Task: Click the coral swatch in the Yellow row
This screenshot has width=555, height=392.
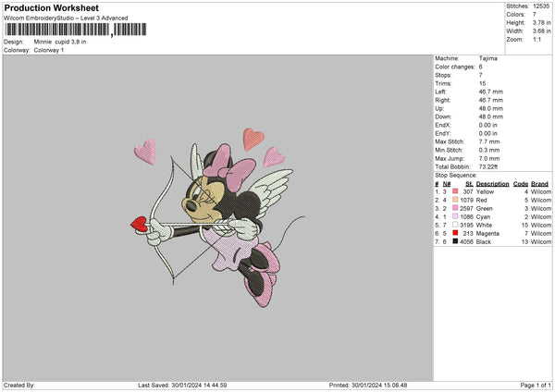Action: pyautogui.click(x=455, y=191)
